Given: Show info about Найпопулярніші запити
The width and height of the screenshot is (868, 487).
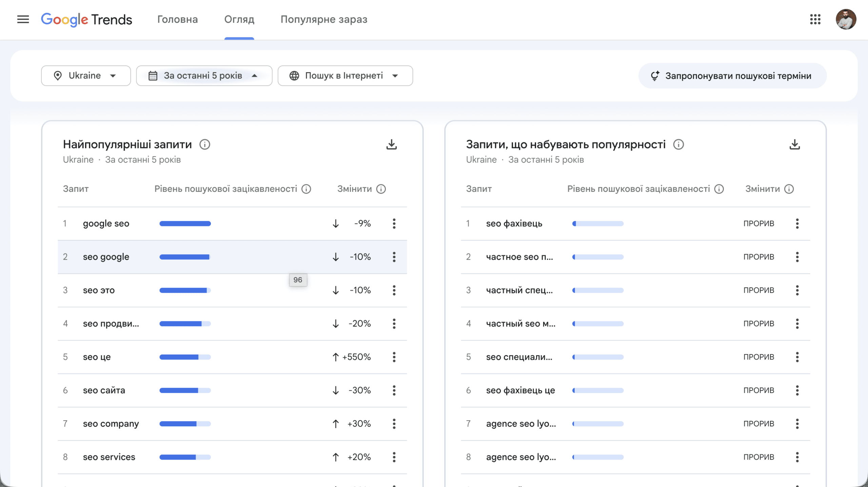Looking at the screenshot, I should click(204, 144).
